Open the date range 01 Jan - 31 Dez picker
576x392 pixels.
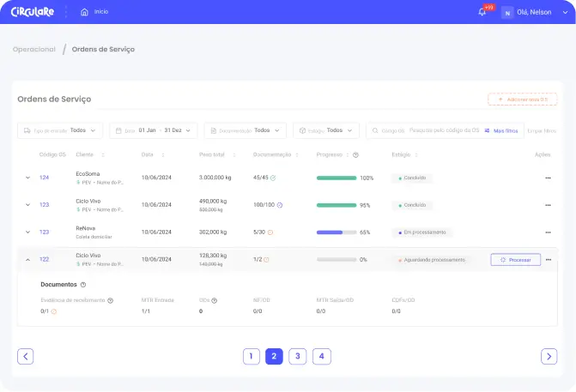click(x=153, y=130)
